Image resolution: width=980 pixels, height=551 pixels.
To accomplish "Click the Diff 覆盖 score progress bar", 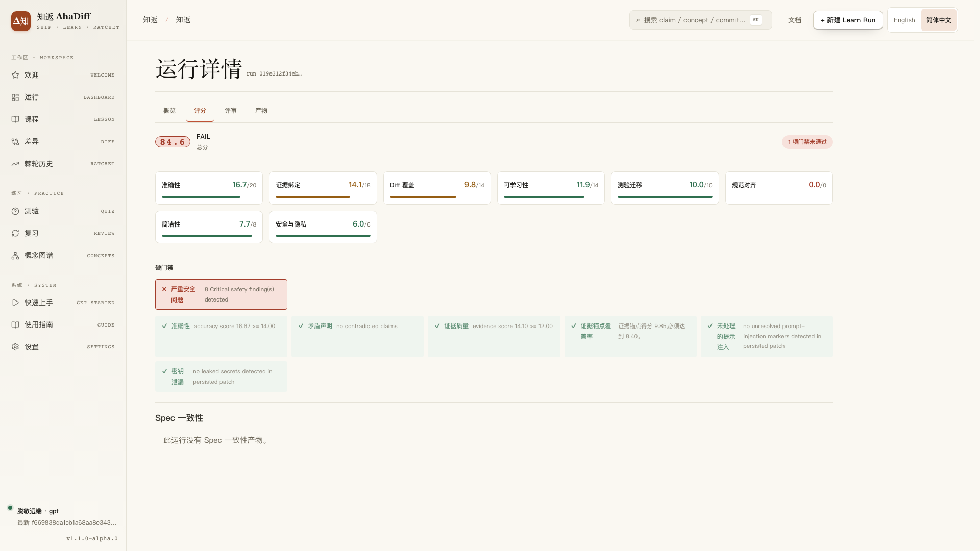I will 437,197.
